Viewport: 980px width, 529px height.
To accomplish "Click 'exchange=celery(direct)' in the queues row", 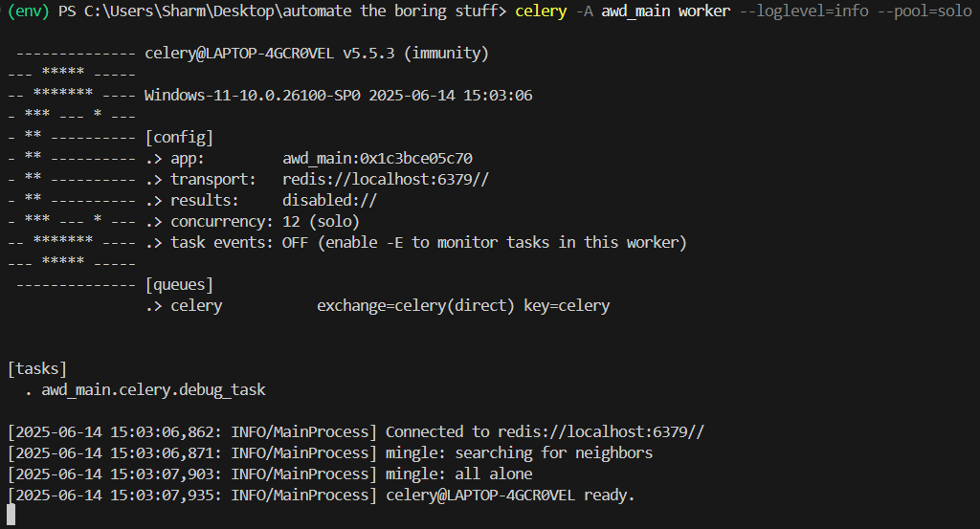I will click(x=415, y=305).
